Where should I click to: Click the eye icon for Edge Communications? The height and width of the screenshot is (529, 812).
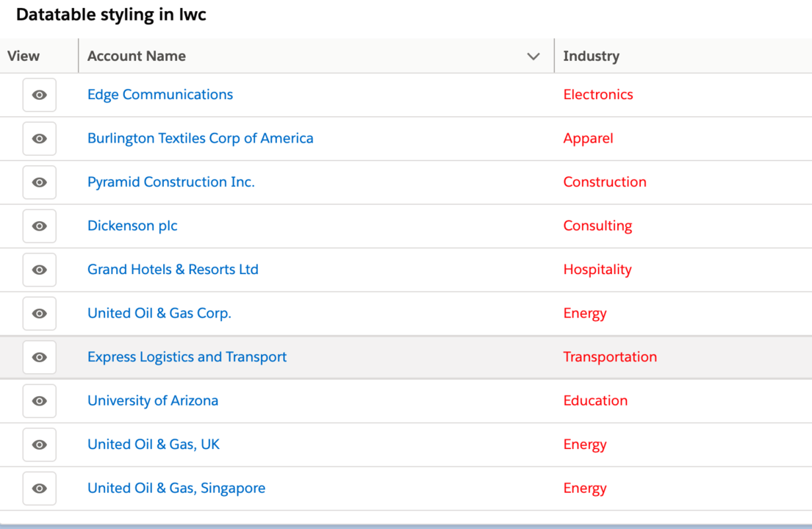(40, 95)
